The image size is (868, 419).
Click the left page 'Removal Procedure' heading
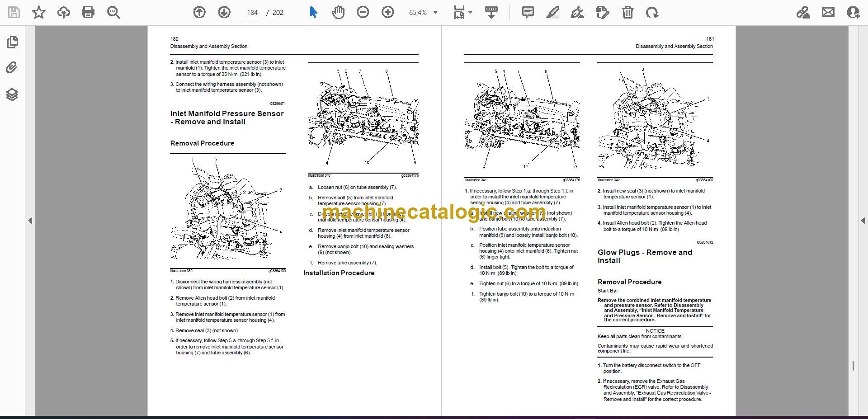tap(202, 143)
